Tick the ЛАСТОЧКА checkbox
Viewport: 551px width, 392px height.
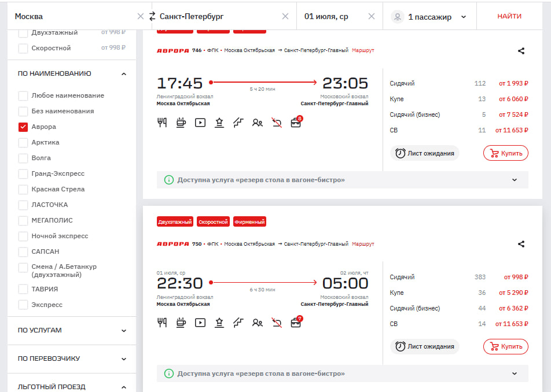coord(23,205)
